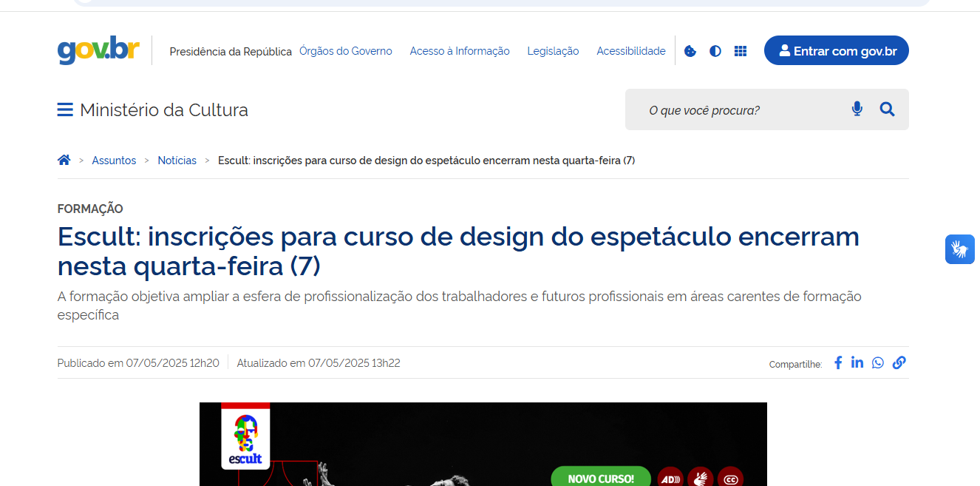Click the Escult banner image
Viewport: 980px width, 486px height.
point(483,444)
